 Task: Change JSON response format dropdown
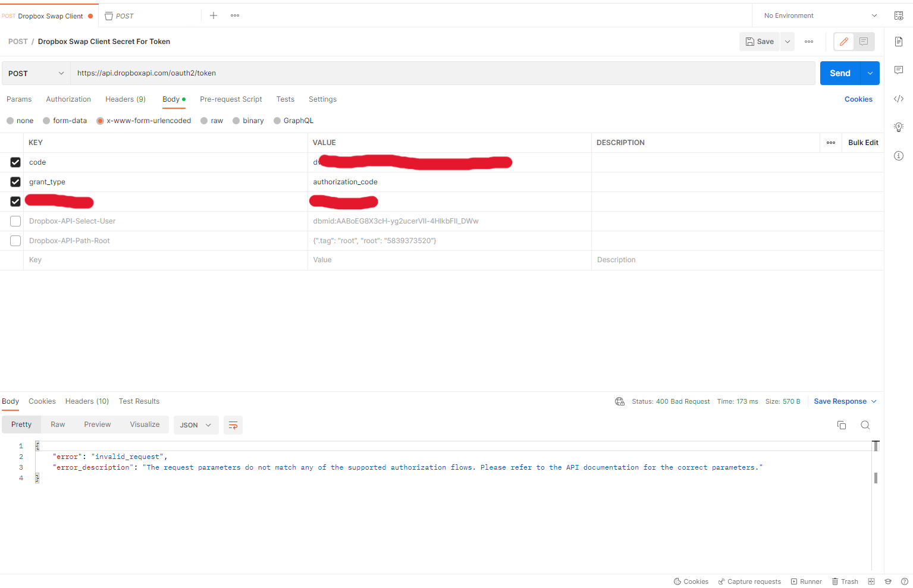pos(196,425)
